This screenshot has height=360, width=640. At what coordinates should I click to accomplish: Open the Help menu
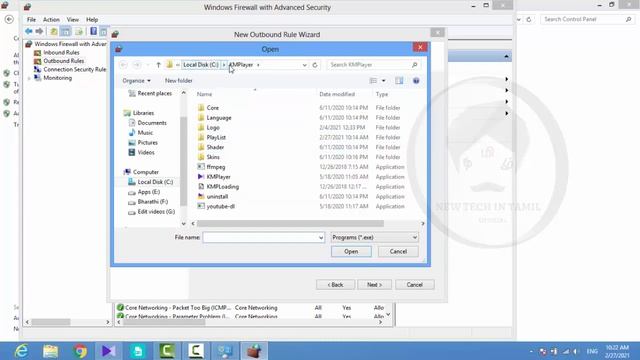click(x=92, y=20)
